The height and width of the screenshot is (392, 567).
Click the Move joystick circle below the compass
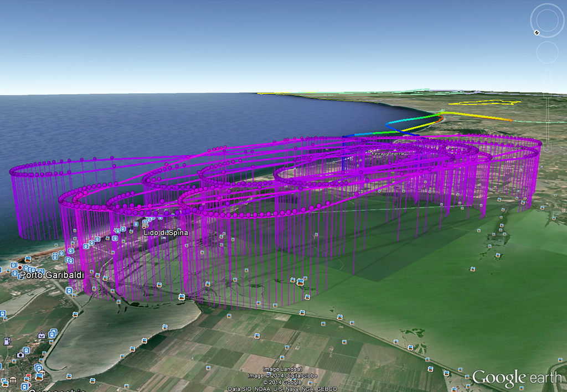pos(547,53)
